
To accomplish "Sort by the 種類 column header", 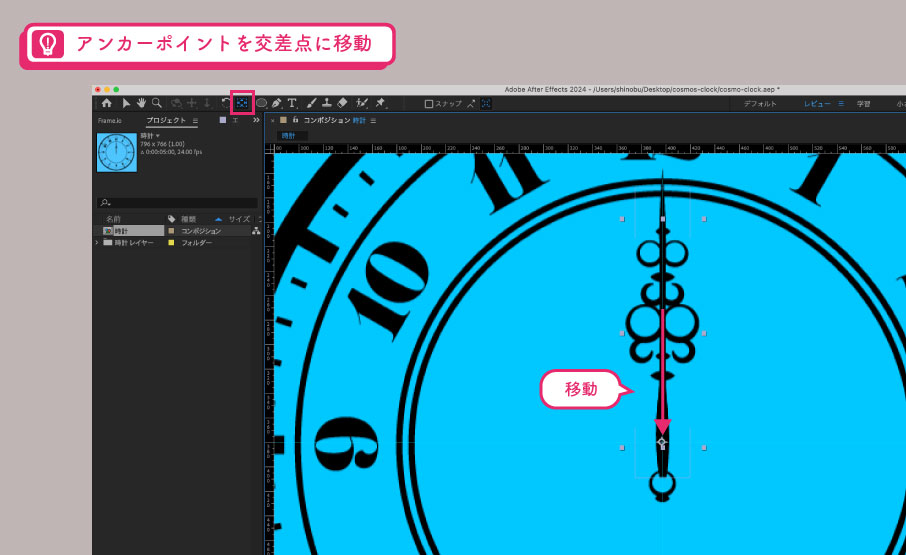I will [x=188, y=219].
